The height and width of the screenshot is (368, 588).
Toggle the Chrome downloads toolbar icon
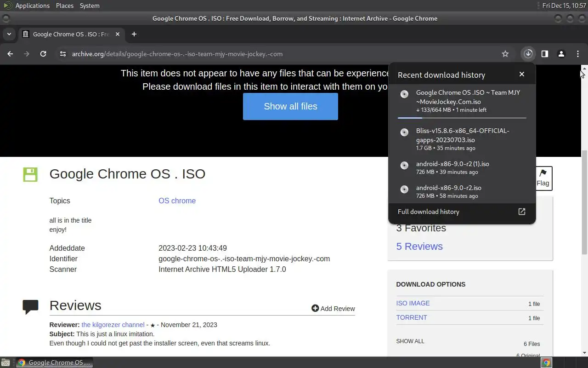point(528,54)
